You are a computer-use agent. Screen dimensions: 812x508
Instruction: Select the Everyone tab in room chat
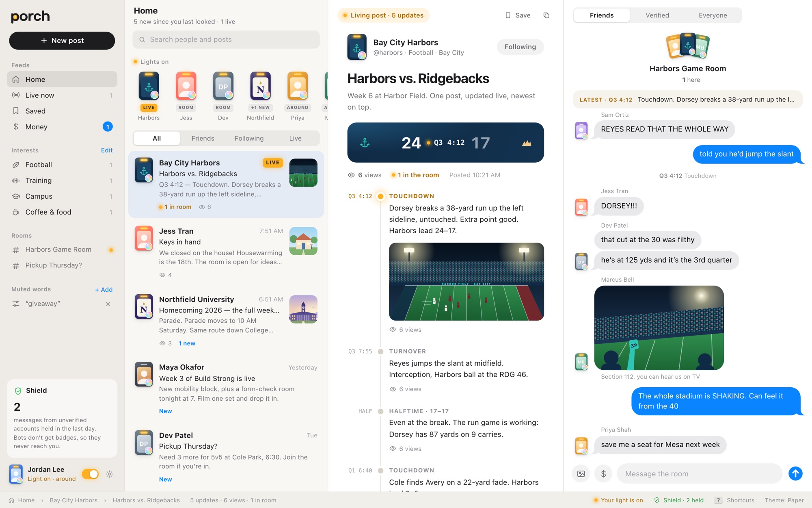tap(713, 15)
